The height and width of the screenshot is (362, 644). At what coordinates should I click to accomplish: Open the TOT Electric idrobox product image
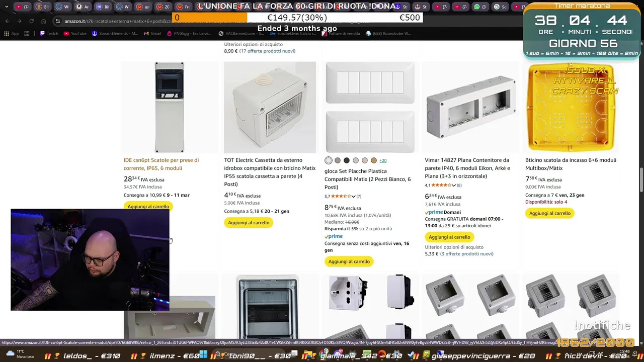coord(270,107)
